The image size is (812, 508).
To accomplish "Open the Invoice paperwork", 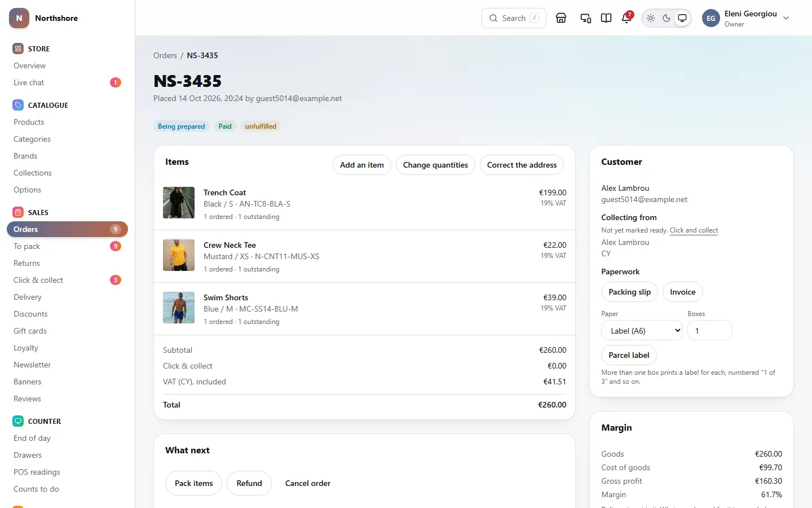I will click(x=683, y=292).
